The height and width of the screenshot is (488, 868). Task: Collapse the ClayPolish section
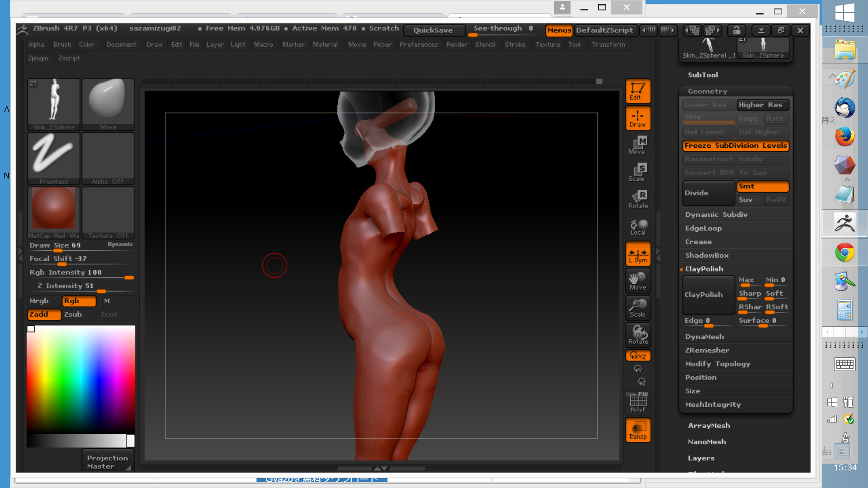point(704,269)
